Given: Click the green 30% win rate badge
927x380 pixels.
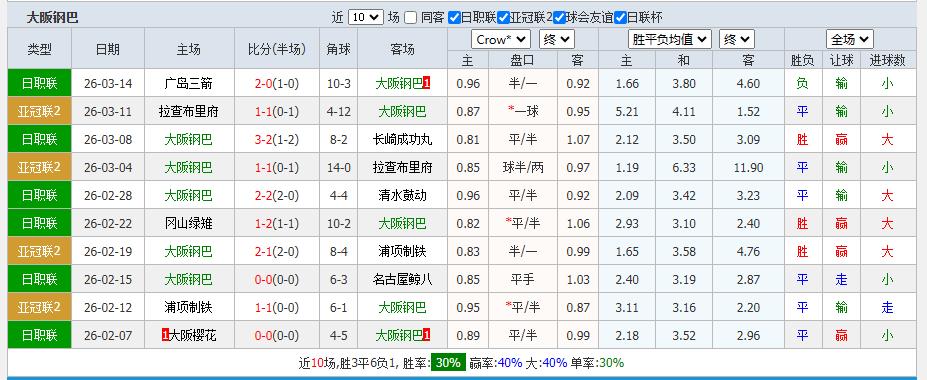Looking at the screenshot, I should point(448,363).
